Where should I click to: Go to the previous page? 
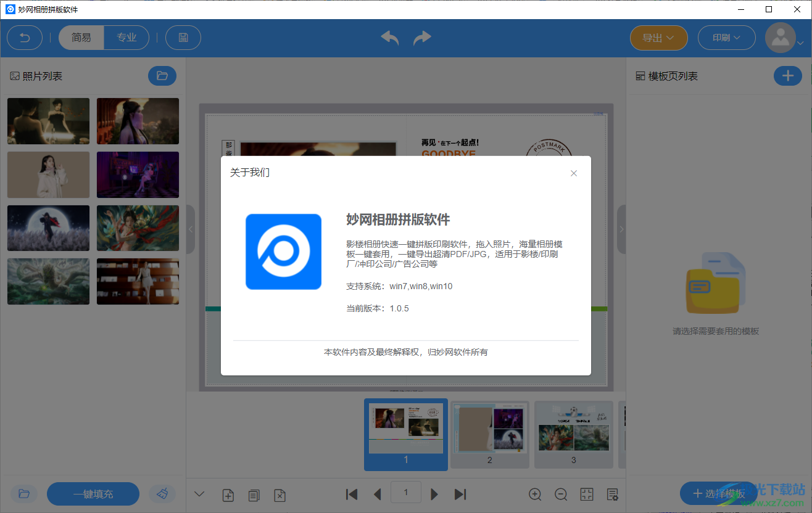click(378, 494)
